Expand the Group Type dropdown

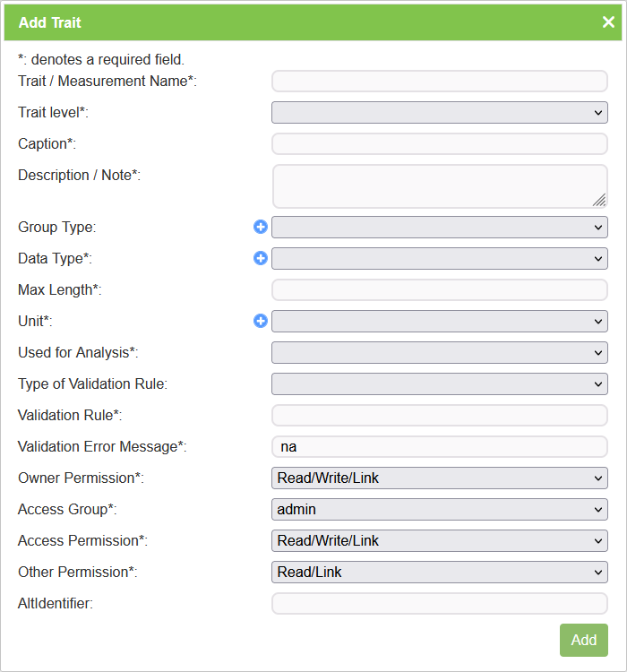click(x=439, y=228)
